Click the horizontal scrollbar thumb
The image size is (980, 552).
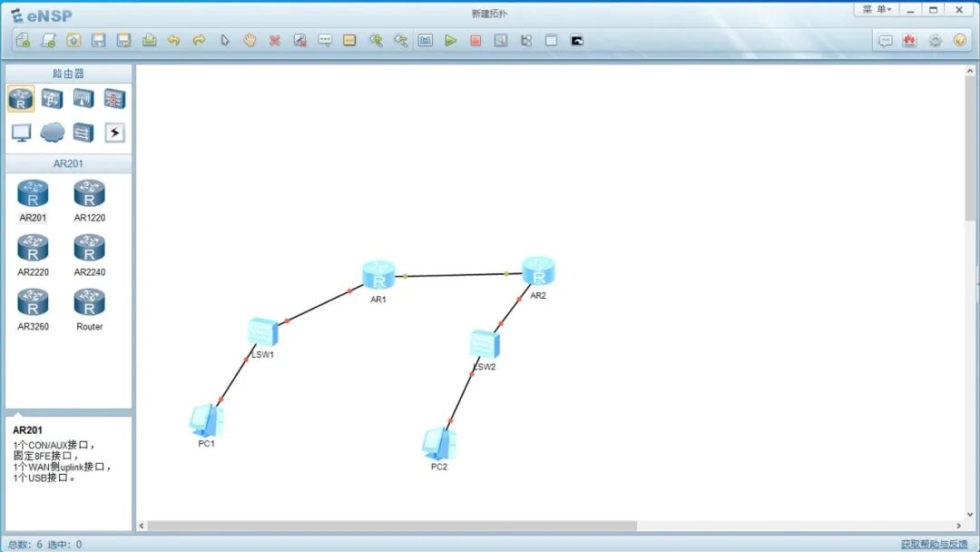click(392, 526)
